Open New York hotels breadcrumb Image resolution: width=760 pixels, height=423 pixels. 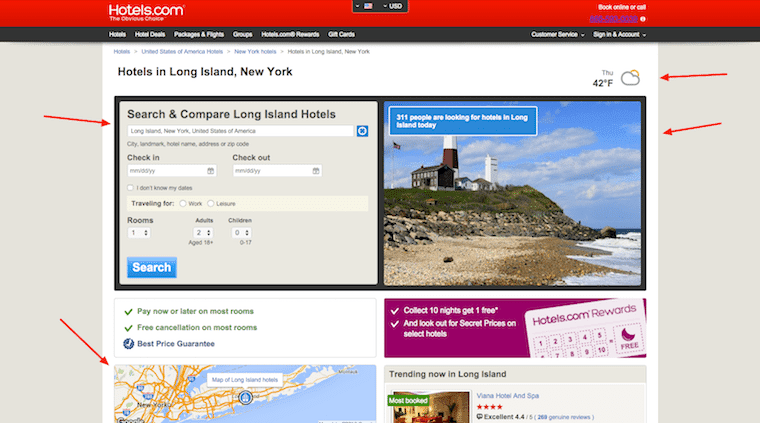(x=255, y=51)
